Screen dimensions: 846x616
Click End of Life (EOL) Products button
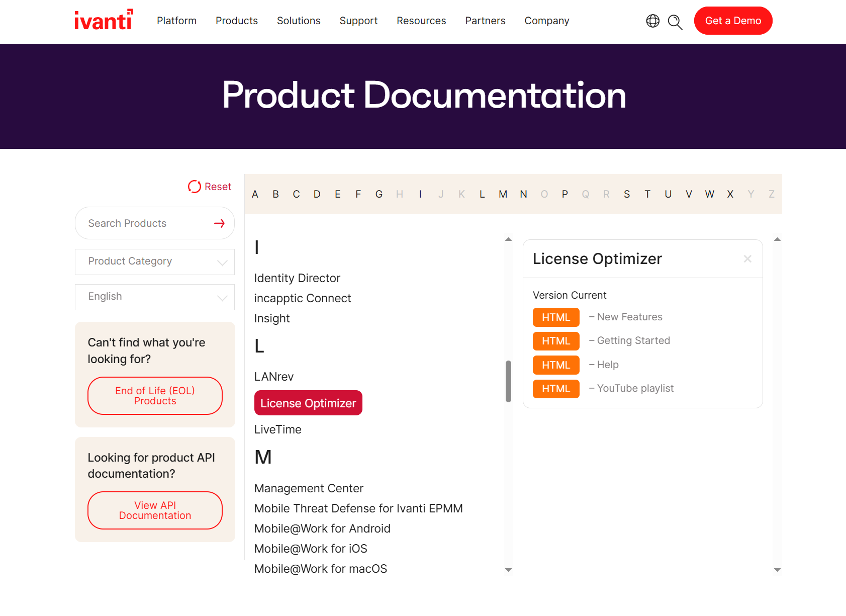click(x=155, y=396)
